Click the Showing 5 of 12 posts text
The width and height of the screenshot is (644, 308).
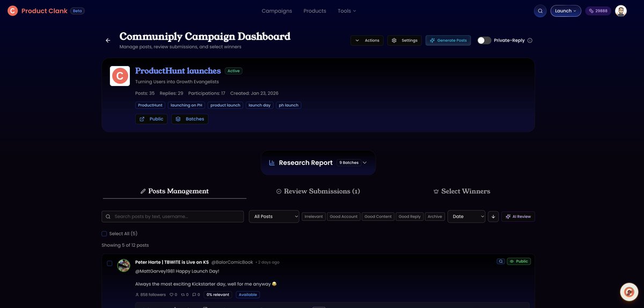pyautogui.click(x=125, y=245)
